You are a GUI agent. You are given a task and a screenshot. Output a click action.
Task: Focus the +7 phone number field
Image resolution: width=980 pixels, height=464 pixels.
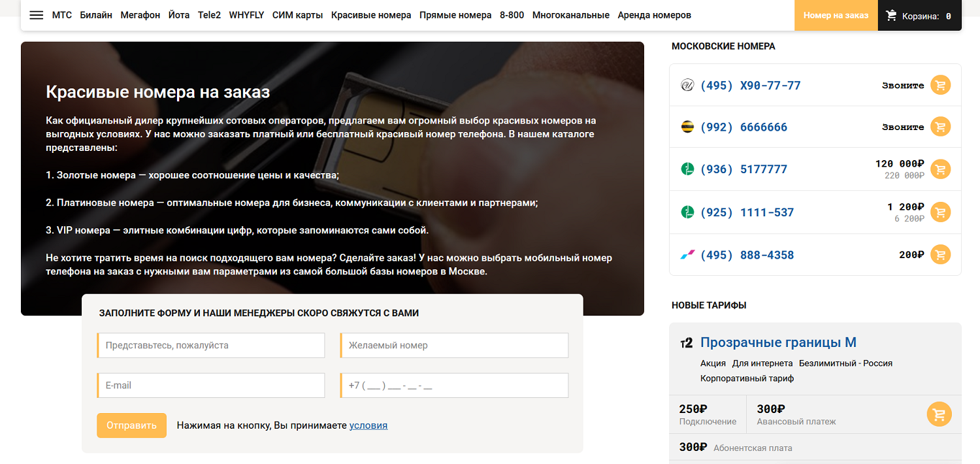point(454,386)
